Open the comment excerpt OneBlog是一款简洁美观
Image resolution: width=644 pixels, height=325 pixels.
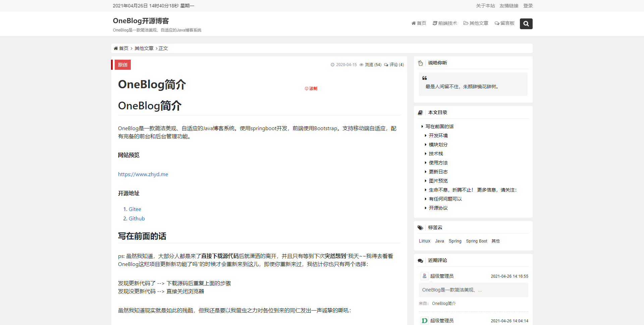point(473,290)
